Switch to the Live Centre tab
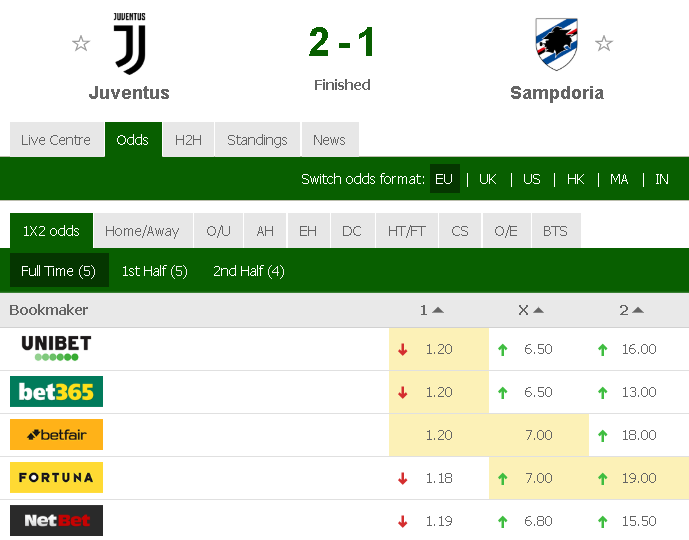 coord(56,140)
